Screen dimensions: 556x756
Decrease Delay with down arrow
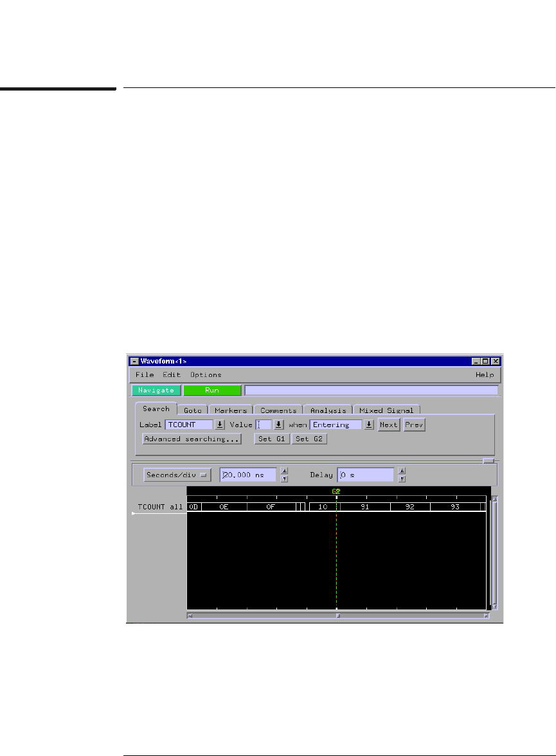[x=402, y=479]
